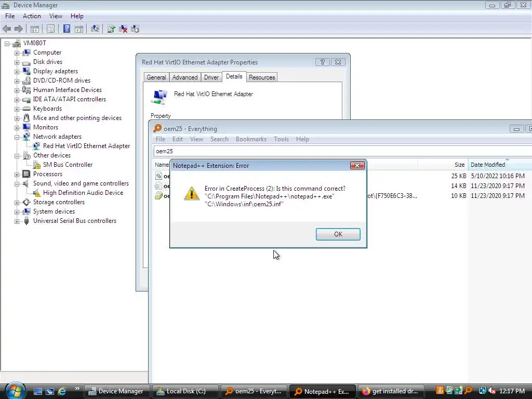Click the Back arrow in Device Manager toolbar

[x=7, y=29]
